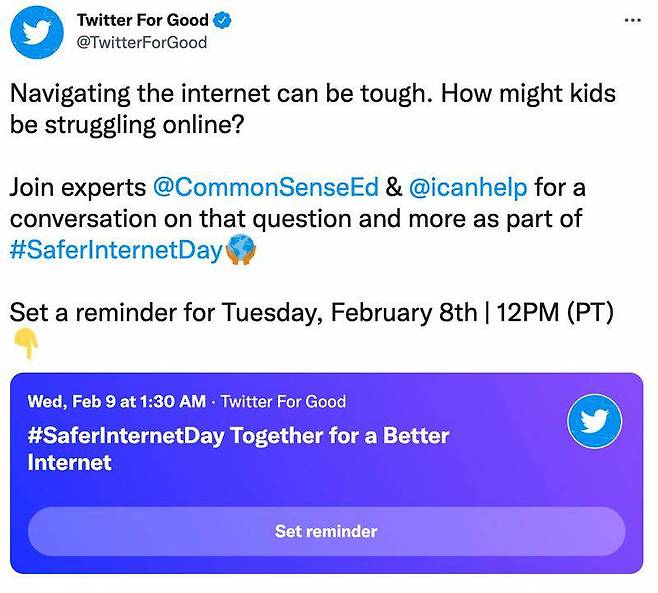Viewport: 658px width, 593px height.
Task: Open the @CommonSenseEd mention
Action: 264,187
